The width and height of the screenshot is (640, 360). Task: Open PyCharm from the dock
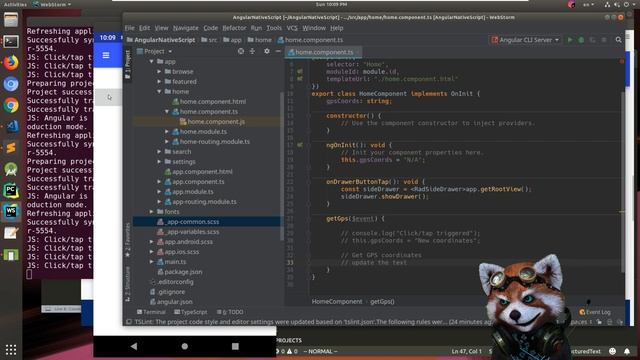click(x=11, y=190)
